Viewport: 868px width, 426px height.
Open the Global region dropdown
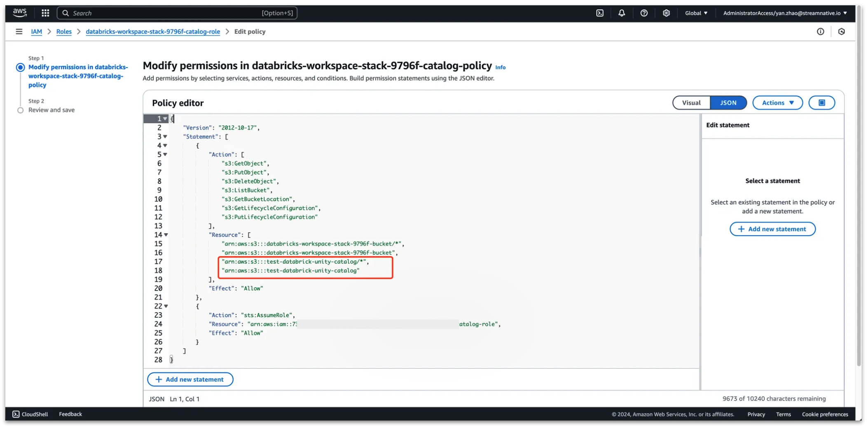coord(696,13)
